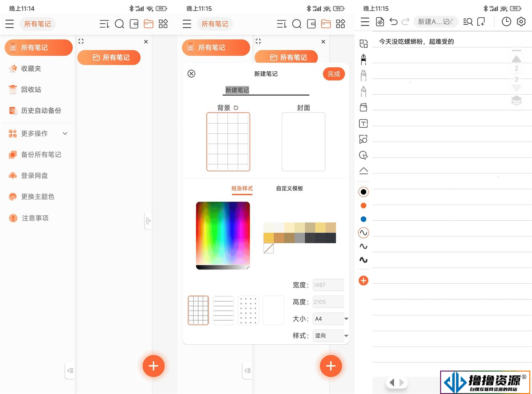The width and height of the screenshot is (532, 394).
Task: Open the preview mode eye-document icon
Action: pyautogui.click(x=380, y=22)
